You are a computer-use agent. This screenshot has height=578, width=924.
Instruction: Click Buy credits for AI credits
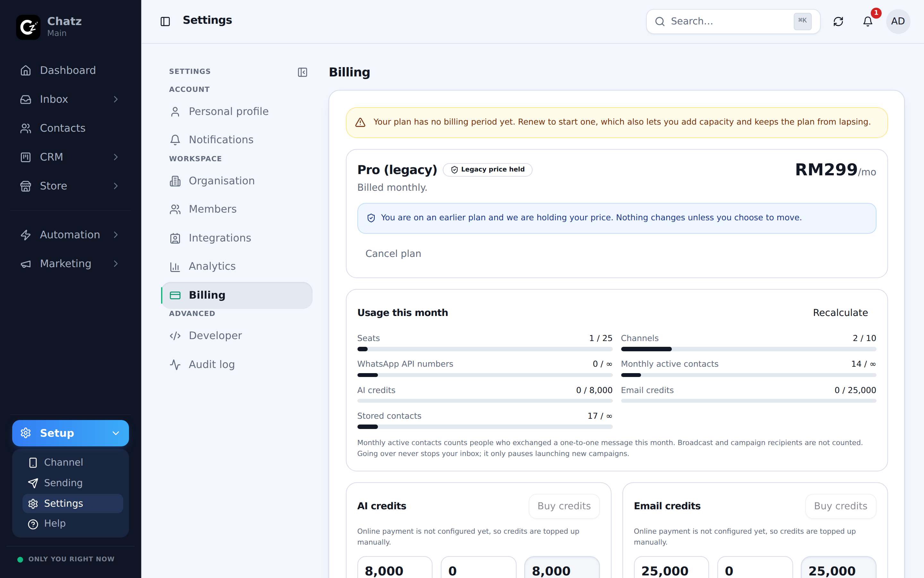pos(564,506)
